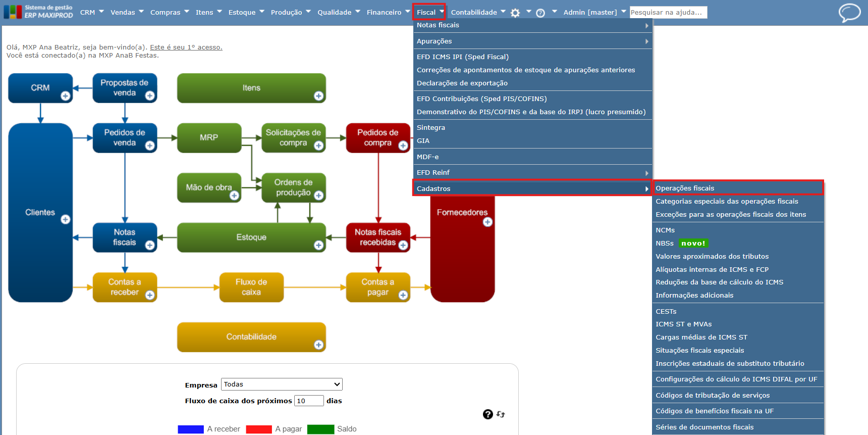Click plus icon on Notas fiscais recebidas
868x435 pixels.
coord(403,245)
